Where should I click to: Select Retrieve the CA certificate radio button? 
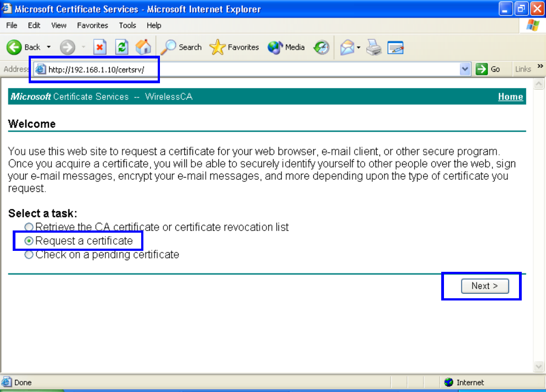click(x=29, y=227)
